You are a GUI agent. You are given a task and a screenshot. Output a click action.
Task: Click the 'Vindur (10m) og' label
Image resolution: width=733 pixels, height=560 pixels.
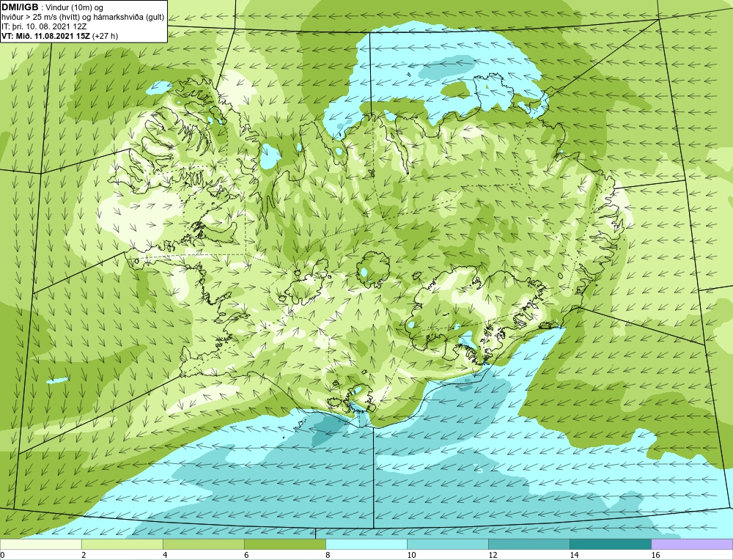[x=75, y=8]
